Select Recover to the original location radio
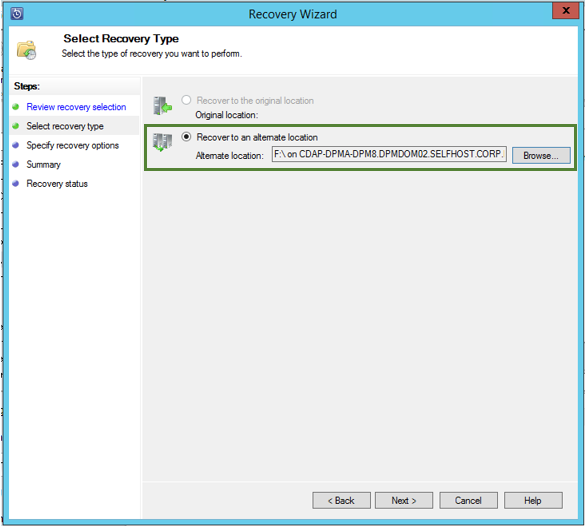Screen dimensions: 585x526 pos(186,100)
